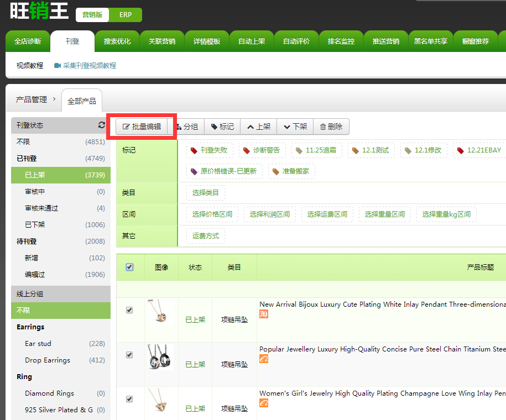Open the Women's Girl's Jewelry product title
Image resolution: width=506 pixels, height=420 pixels.
pyautogui.click(x=383, y=393)
